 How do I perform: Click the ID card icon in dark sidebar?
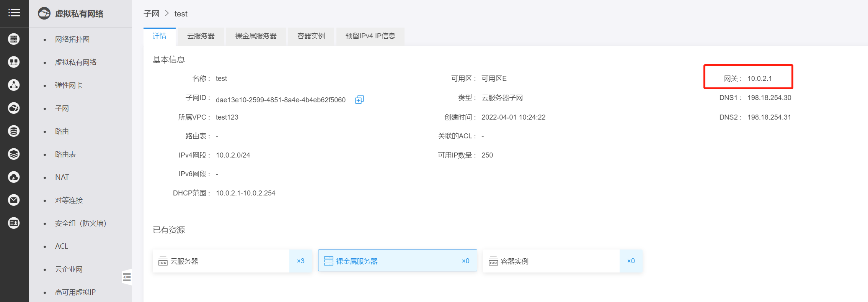[14, 223]
